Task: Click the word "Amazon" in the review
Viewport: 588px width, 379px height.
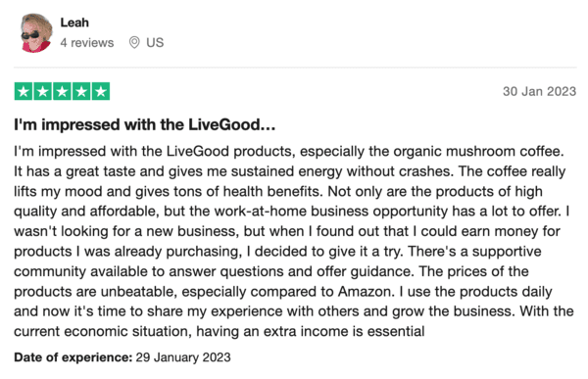Action: (x=365, y=291)
